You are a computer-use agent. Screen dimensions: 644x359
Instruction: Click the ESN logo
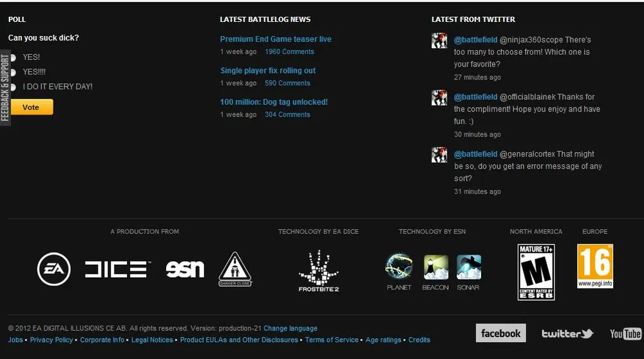click(x=185, y=269)
